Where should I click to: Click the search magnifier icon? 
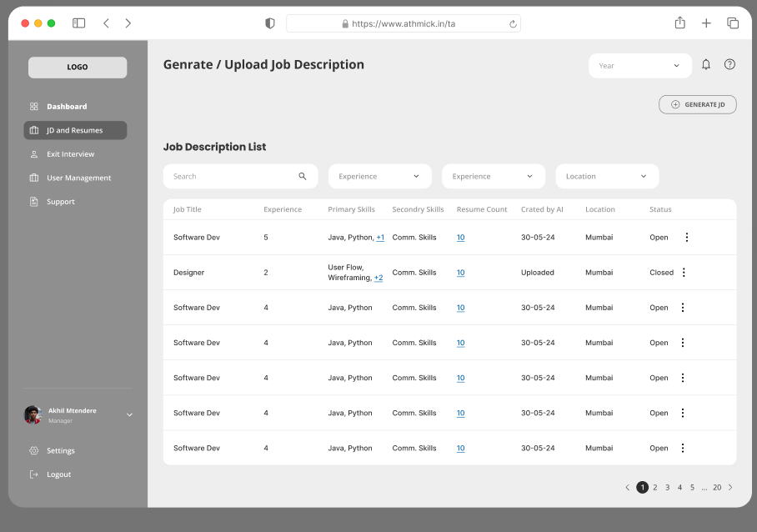click(x=303, y=176)
